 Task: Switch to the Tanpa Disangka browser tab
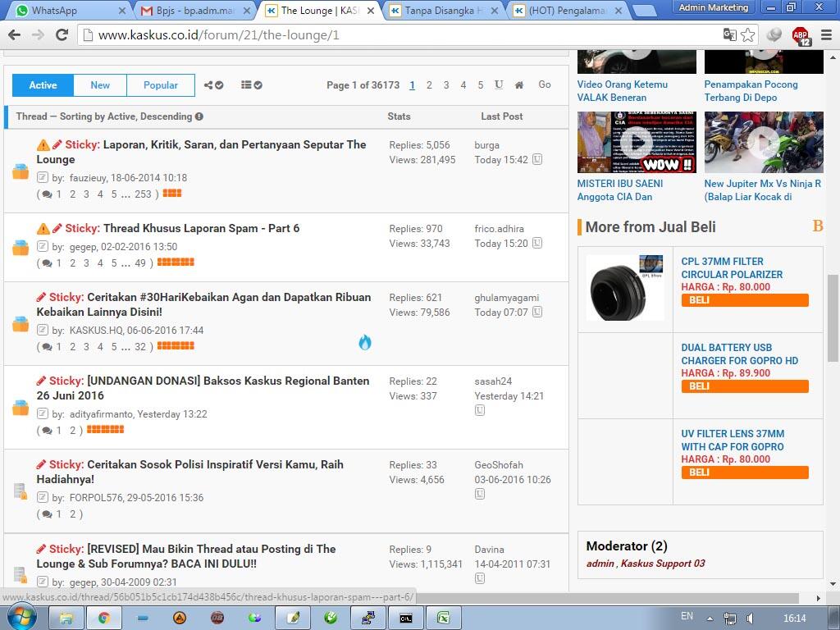[442, 11]
